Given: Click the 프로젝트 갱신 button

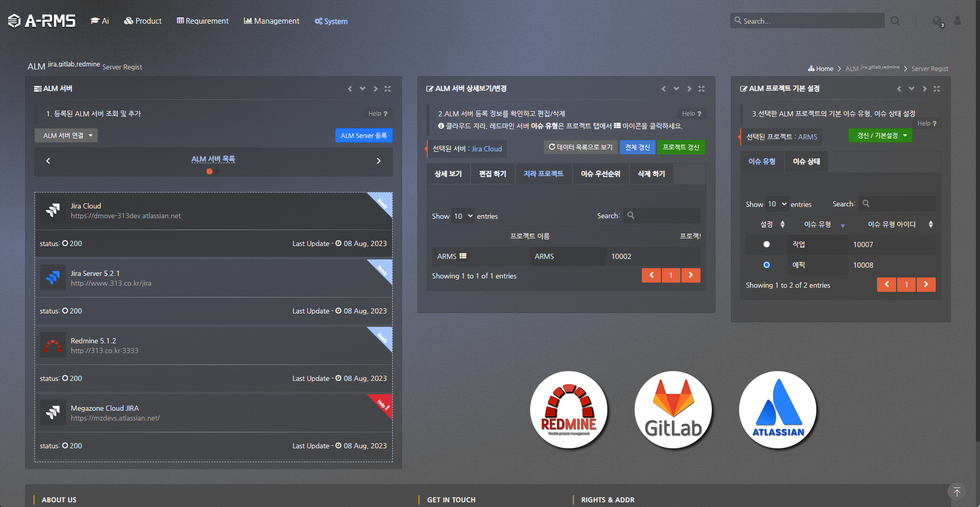Looking at the screenshot, I should click(x=680, y=147).
